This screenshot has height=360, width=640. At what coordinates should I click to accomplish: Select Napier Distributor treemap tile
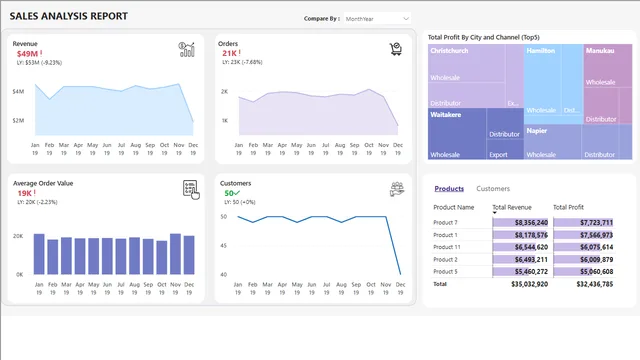click(x=600, y=142)
